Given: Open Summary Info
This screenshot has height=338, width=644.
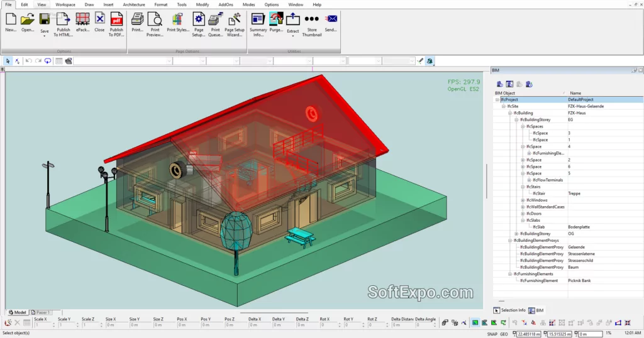Looking at the screenshot, I should (258, 25).
